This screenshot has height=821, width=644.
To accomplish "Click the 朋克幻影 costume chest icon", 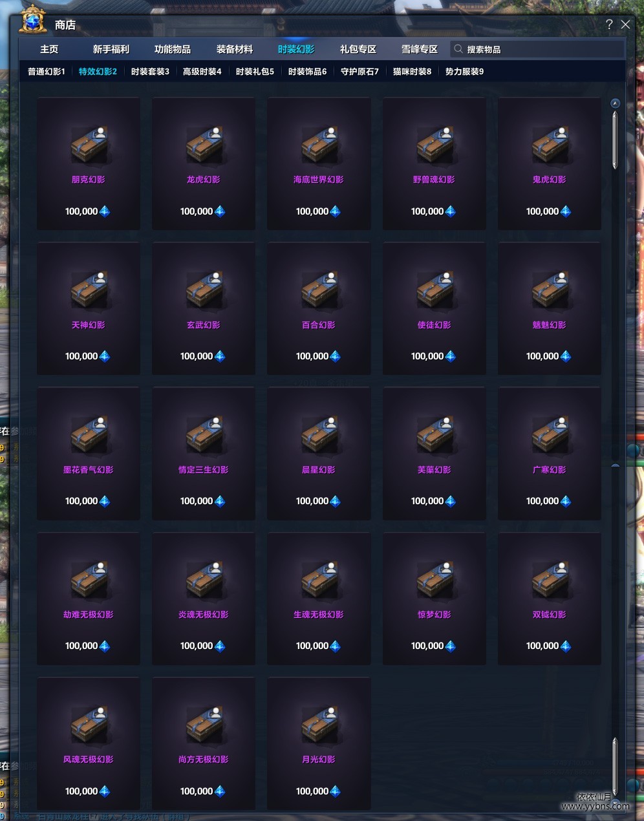I will point(89,144).
